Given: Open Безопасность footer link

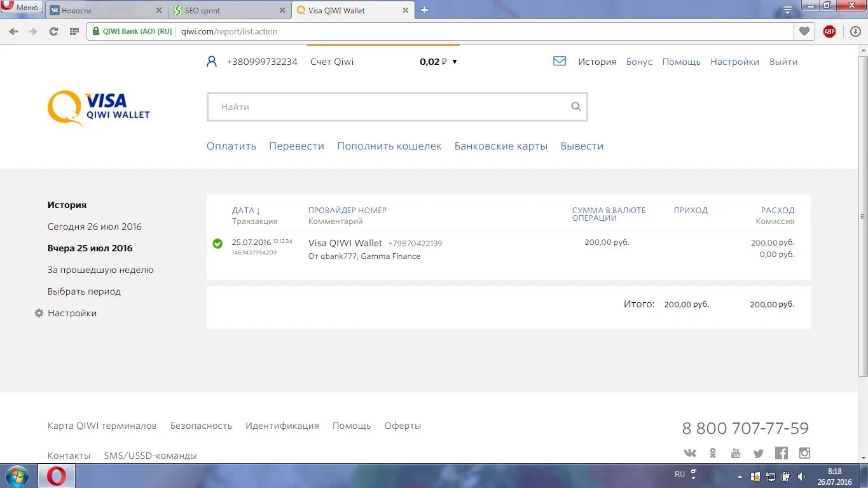Looking at the screenshot, I should [201, 426].
